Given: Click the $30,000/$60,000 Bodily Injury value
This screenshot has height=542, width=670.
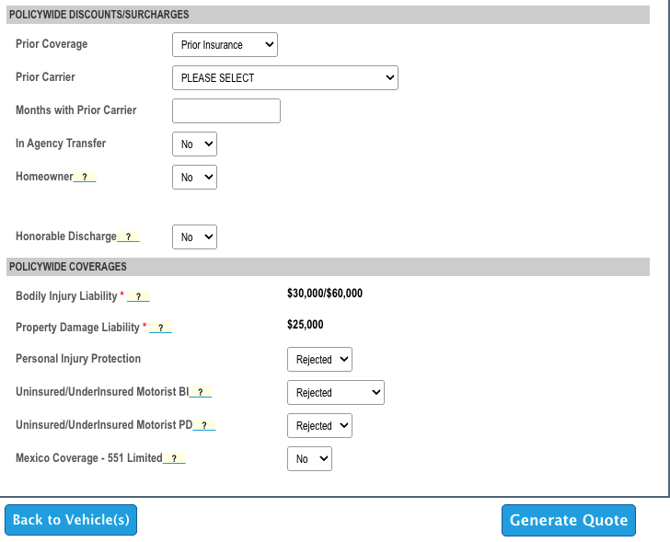Looking at the screenshot, I should point(324,294).
